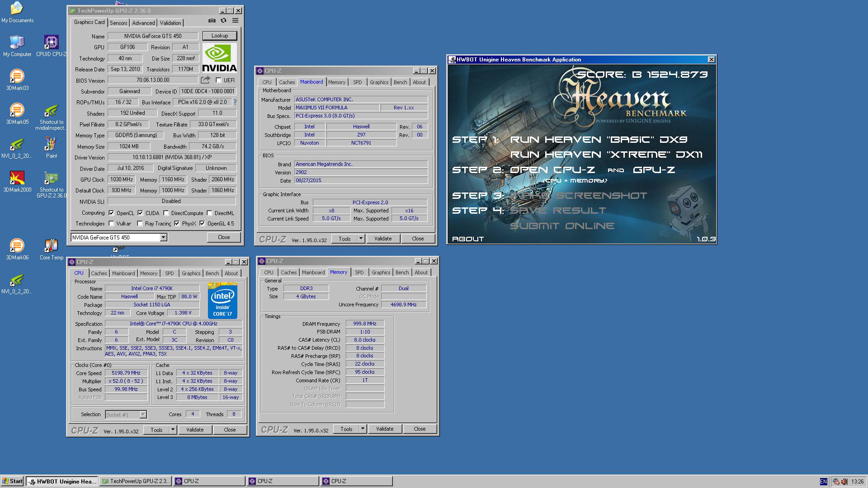
Task: Click the BIOS Version field in GPU-Z
Action: tap(153, 80)
